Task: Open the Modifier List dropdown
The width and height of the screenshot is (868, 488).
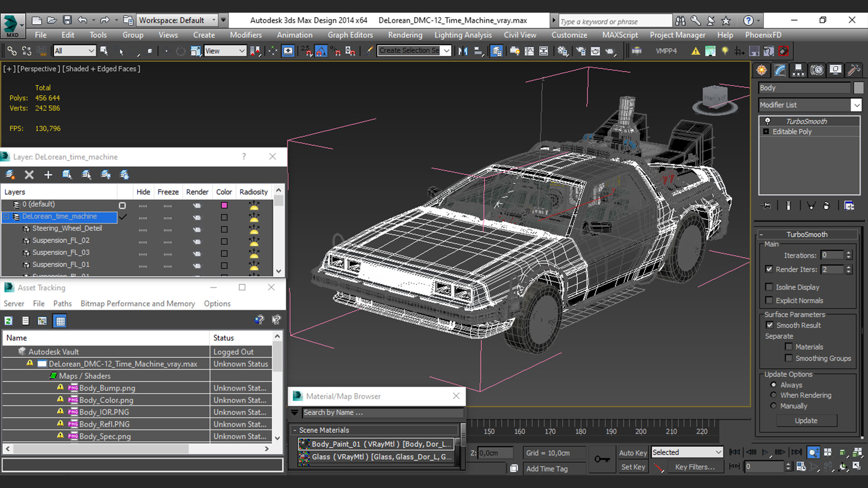Action: (x=855, y=105)
